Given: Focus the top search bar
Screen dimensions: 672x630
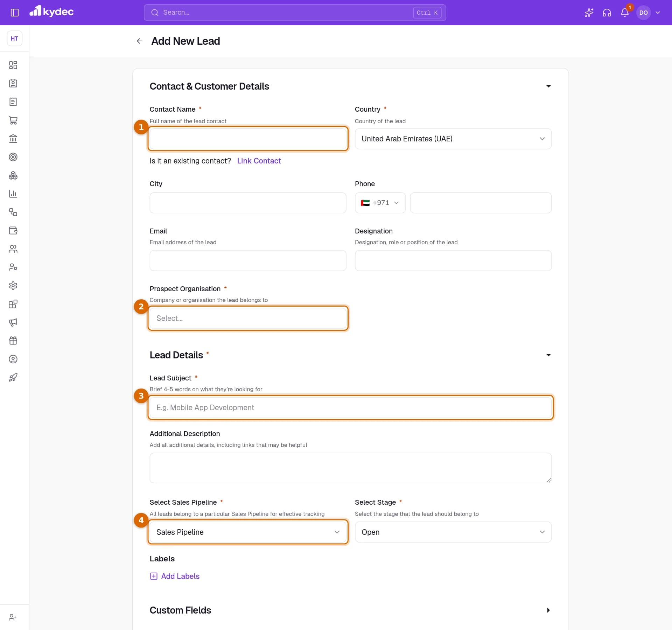Looking at the screenshot, I should click(x=295, y=13).
